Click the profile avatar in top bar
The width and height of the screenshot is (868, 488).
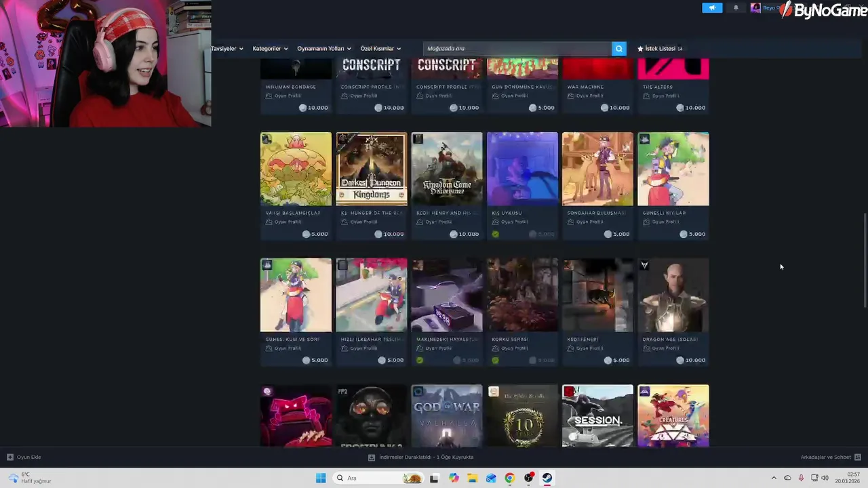755,8
